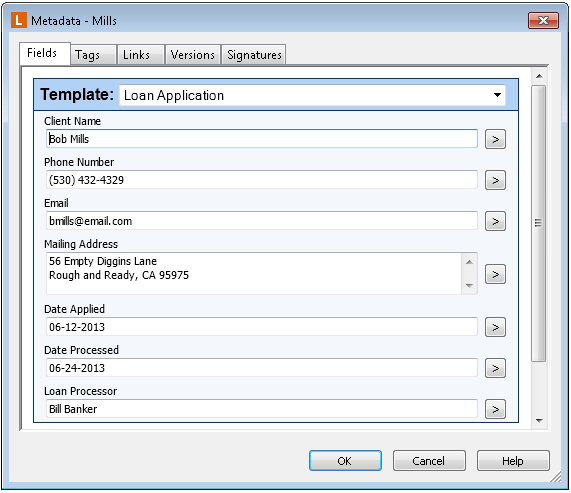Click into the Email input field
The height and width of the screenshot is (493, 571).
coord(261,221)
